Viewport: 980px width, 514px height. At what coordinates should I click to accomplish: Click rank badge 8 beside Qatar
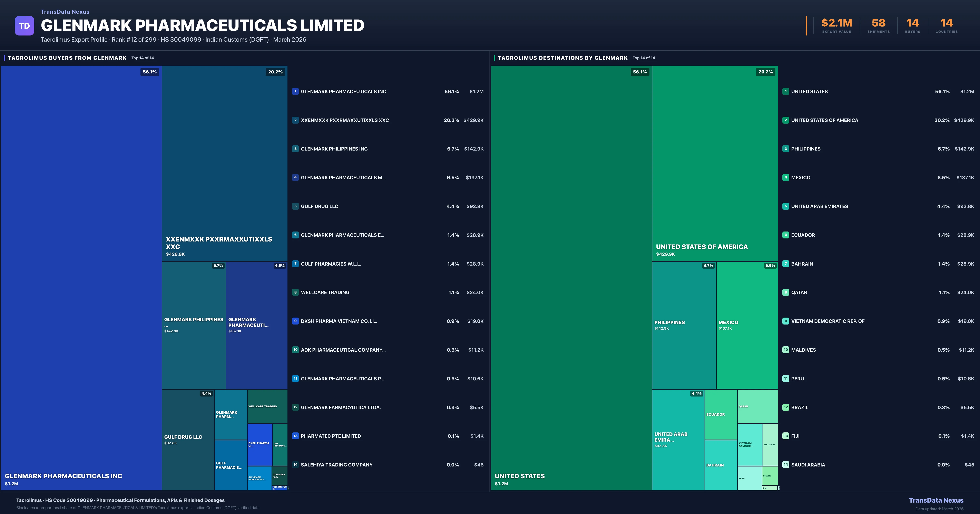coord(786,292)
